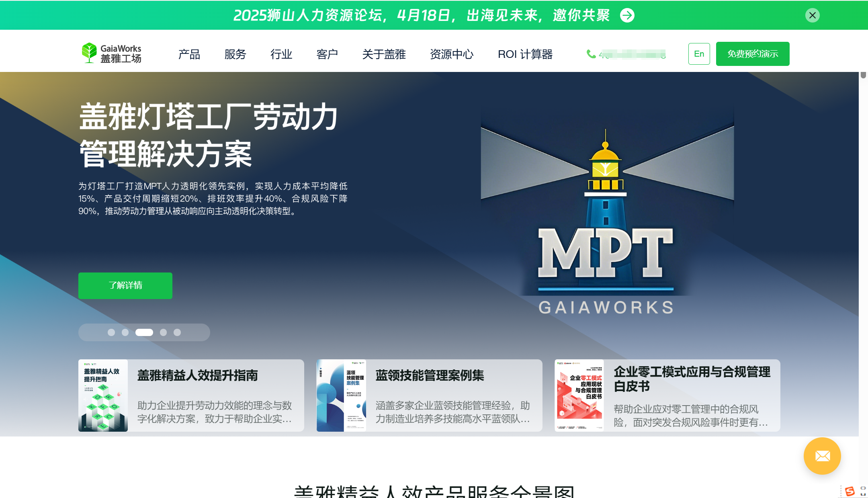Screen dimensions: 868x498
Task: Click the 了解详情 button in the banner
Action: (x=125, y=285)
